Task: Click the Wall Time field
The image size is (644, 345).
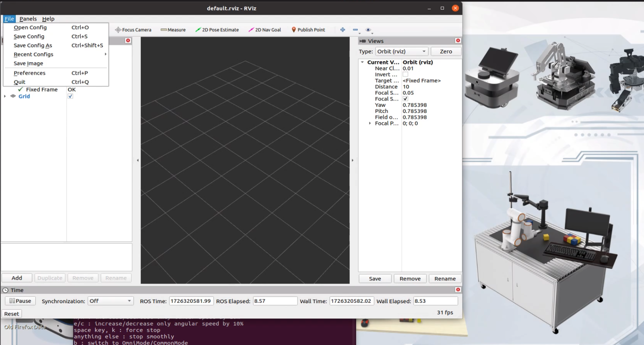Action: [352, 301]
